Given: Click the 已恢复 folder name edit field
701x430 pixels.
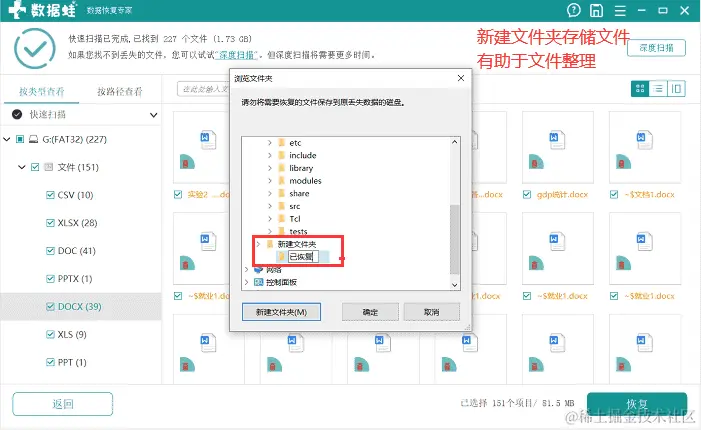Looking at the screenshot, I should click(x=303, y=257).
